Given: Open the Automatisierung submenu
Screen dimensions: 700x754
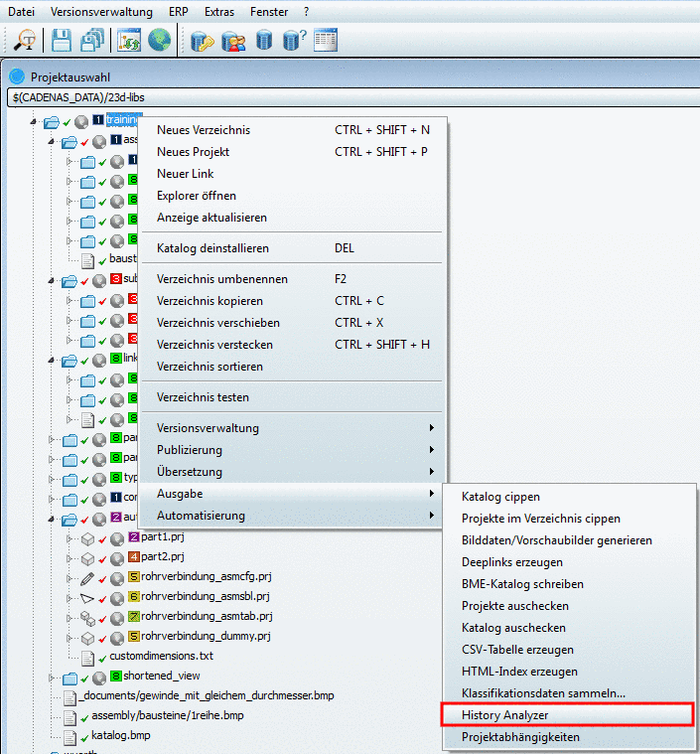Looking at the screenshot, I should tap(292, 516).
